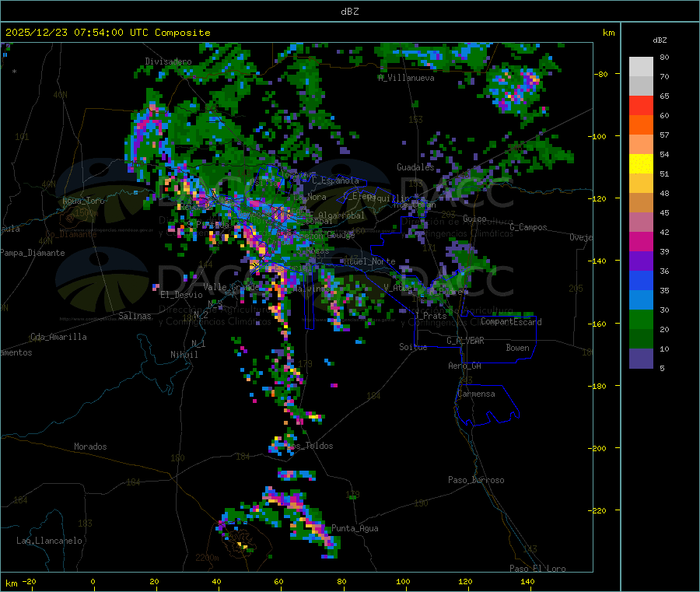Click the mauve 42-45 dBZ legend swatch
Image resolution: width=700 pixels, height=592 pixels.
click(x=641, y=222)
